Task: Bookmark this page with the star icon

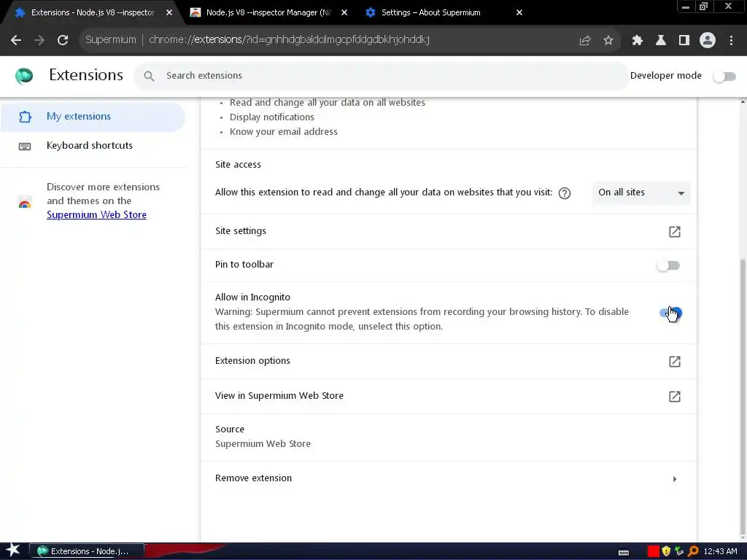Action: coord(608,41)
